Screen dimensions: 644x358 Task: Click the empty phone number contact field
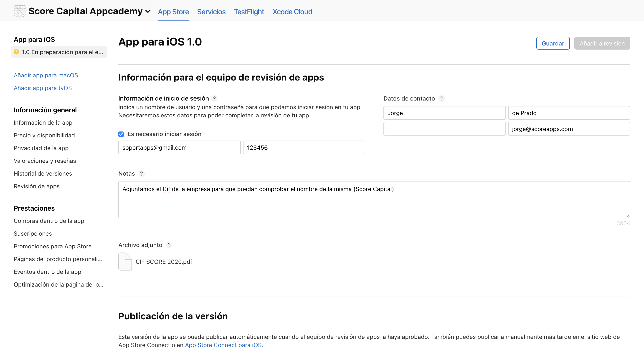pyautogui.click(x=444, y=129)
